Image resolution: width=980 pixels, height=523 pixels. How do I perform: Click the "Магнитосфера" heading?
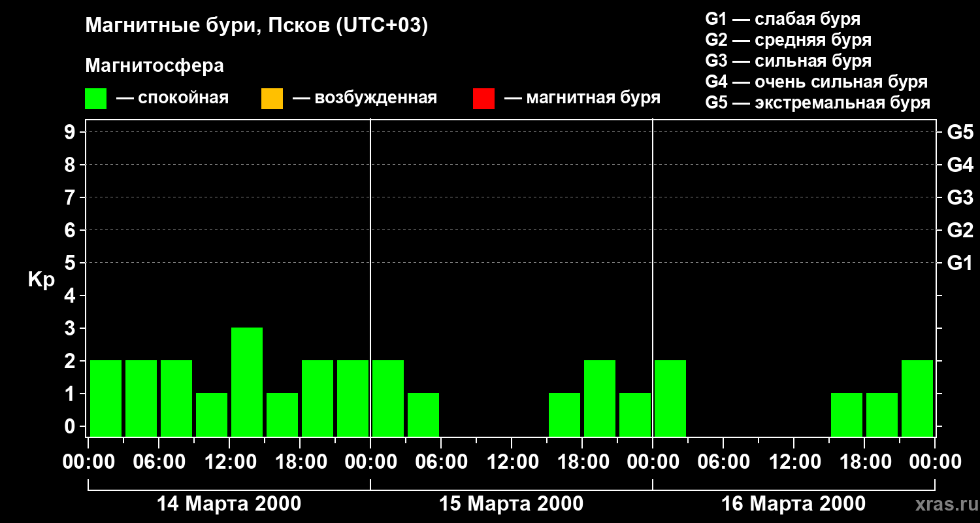coord(154,66)
